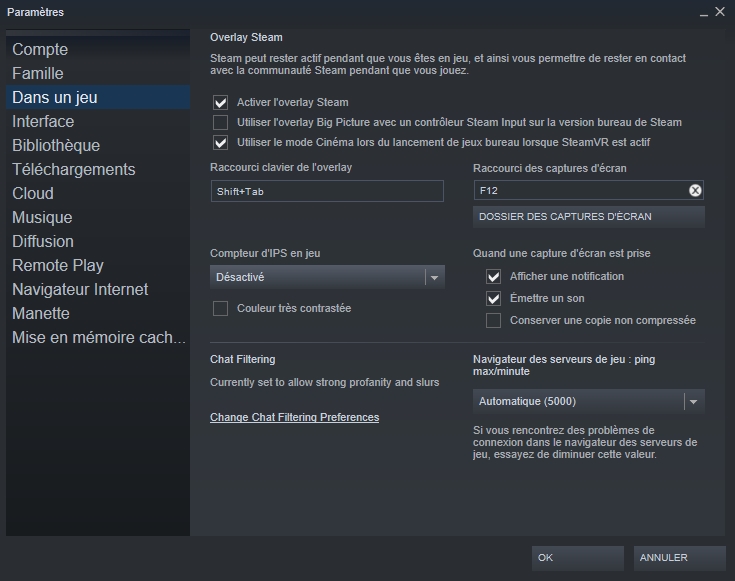Click ANNULER to cancel changes
This screenshot has width=735, height=581.
(680, 558)
